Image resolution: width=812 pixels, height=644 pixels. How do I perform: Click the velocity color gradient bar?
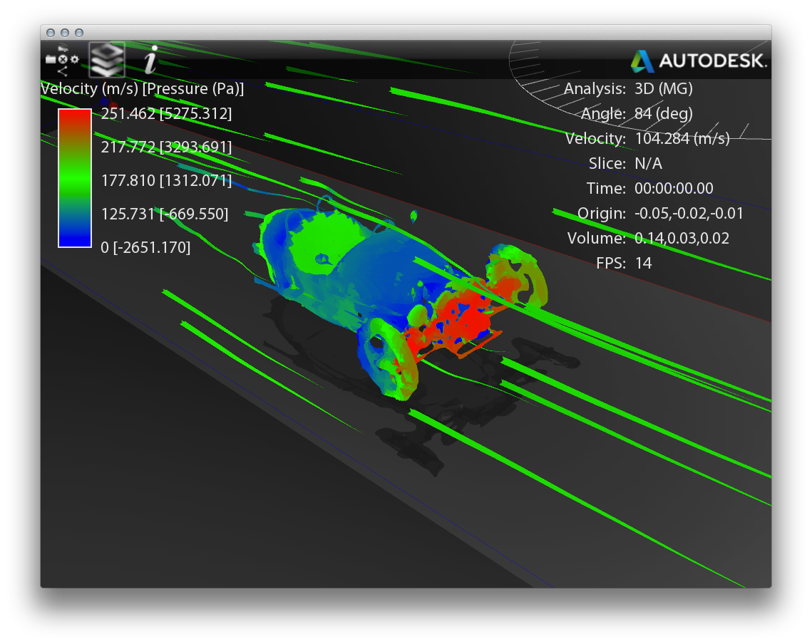[x=75, y=178]
